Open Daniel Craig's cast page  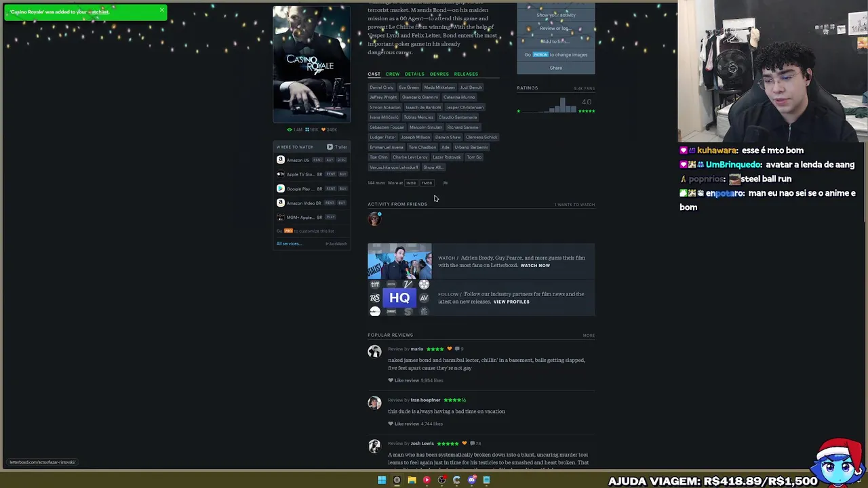(382, 87)
